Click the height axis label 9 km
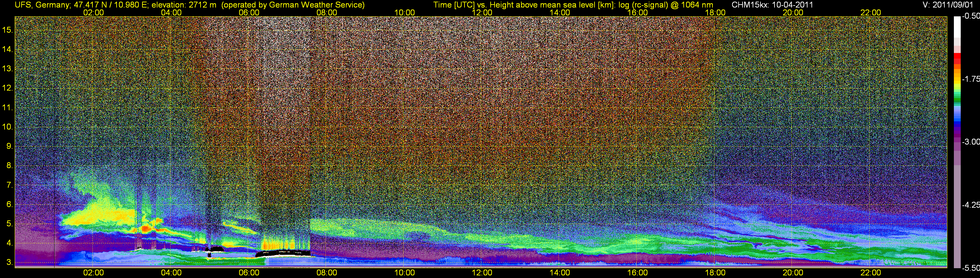 point(9,146)
